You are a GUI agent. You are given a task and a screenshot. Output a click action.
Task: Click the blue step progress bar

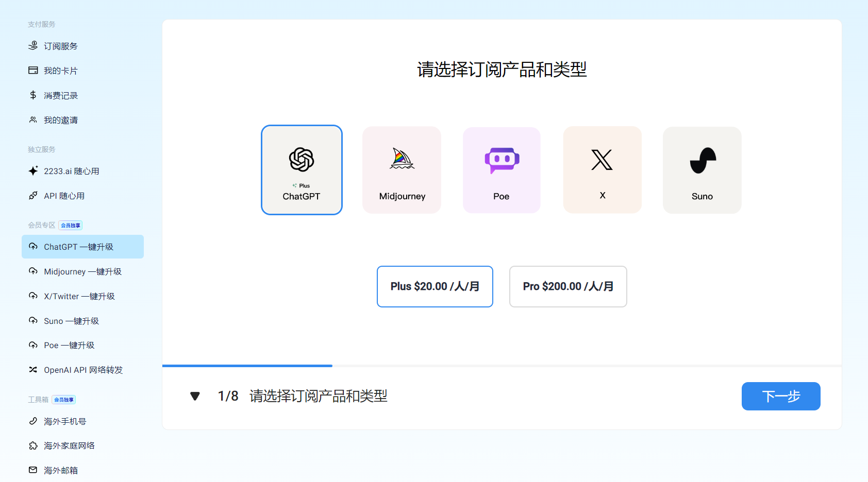pos(247,366)
